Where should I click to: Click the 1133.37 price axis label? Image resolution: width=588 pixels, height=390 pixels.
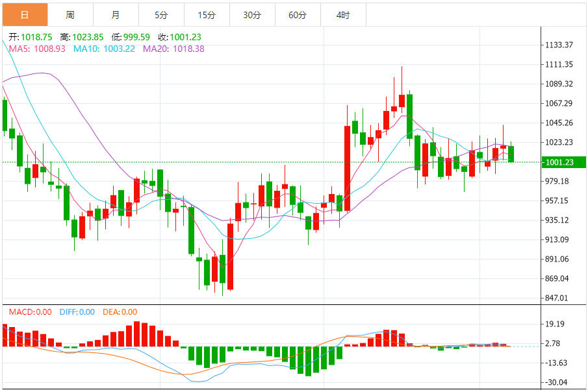point(559,45)
